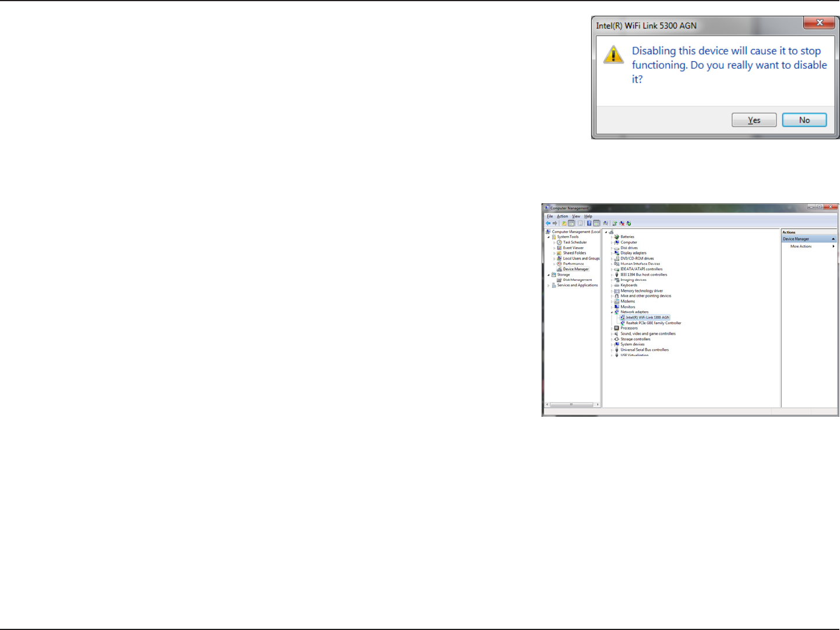Select IDE ATA/ATAPI controllers category

pos(641,269)
